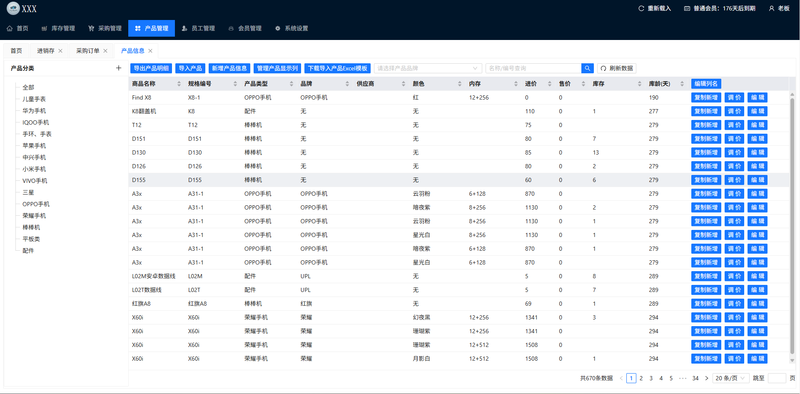
Task: Open 系统设置 menu
Action: 292,29
